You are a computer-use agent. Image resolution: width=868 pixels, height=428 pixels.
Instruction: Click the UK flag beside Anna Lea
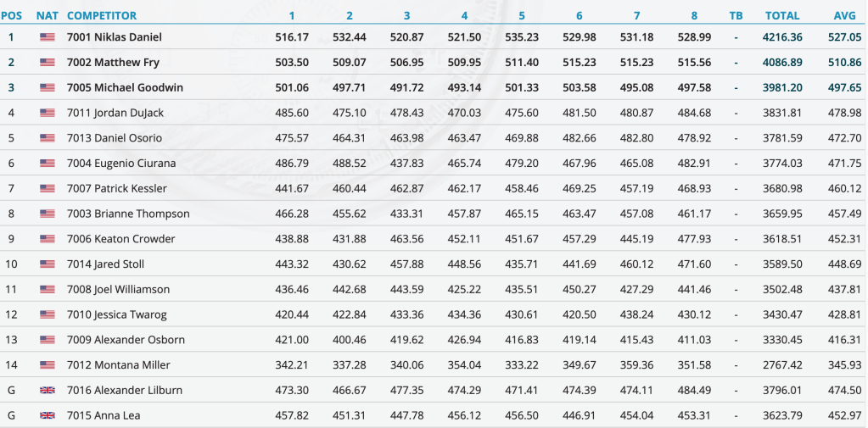tap(47, 416)
